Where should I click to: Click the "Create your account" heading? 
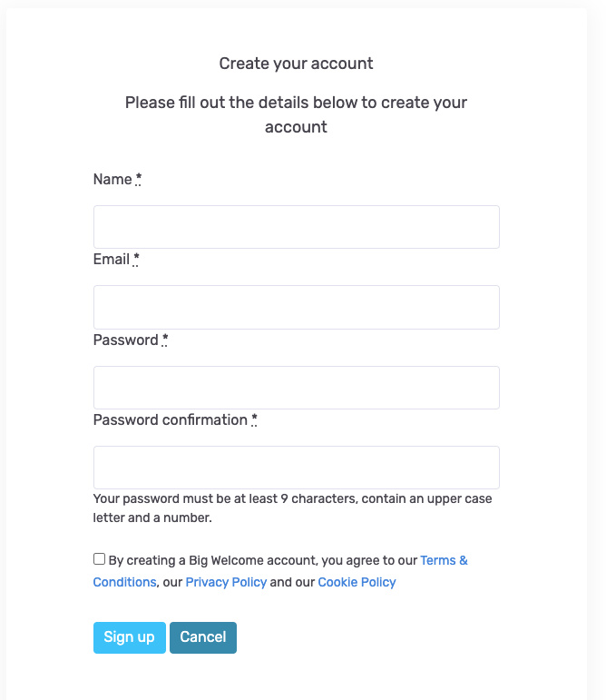click(296, 64)
